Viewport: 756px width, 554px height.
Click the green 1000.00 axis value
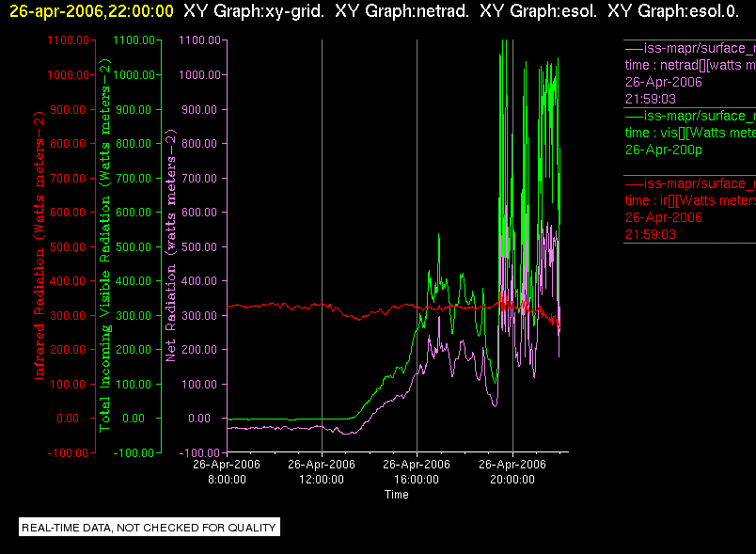pos(134,75)
